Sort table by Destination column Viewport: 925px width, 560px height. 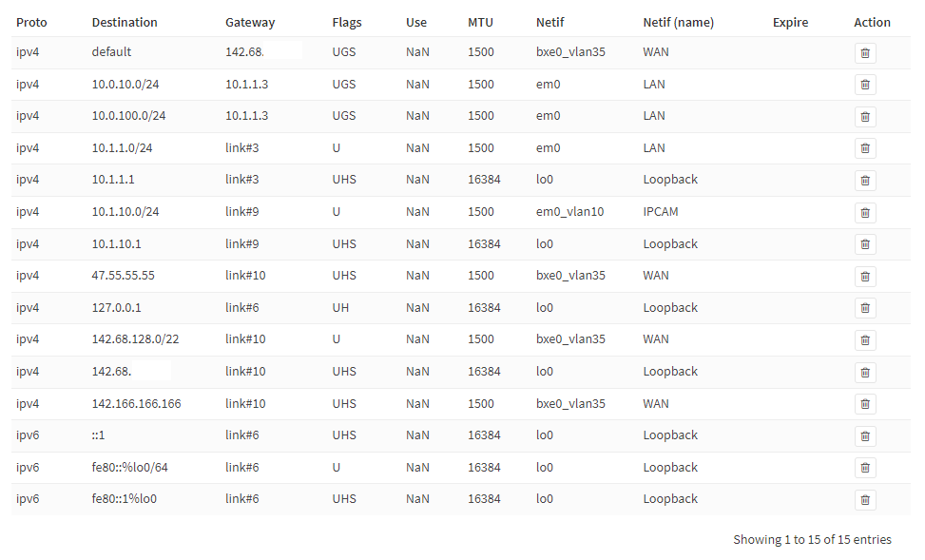coord(125,22)
